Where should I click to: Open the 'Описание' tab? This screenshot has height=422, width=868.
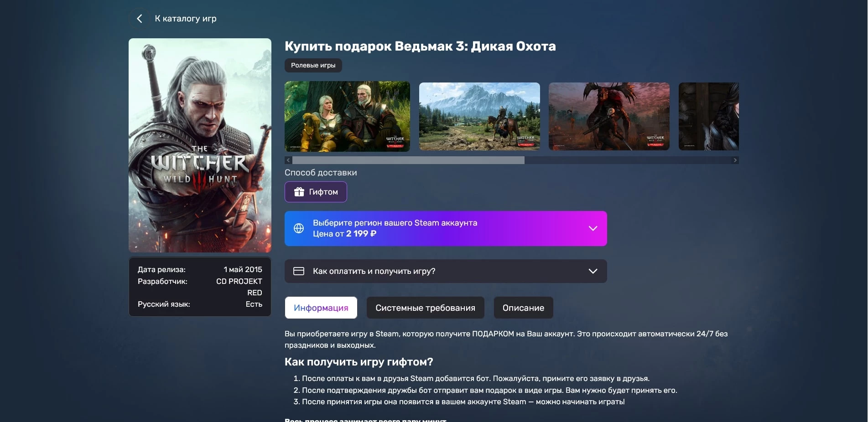(523, 308)
